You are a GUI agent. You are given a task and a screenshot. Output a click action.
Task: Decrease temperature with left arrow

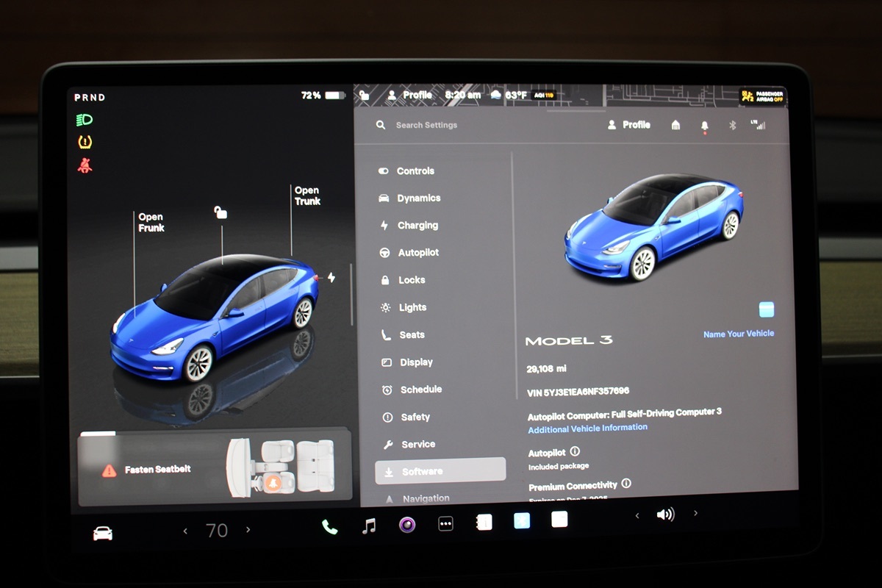click(x=185, y=531)
